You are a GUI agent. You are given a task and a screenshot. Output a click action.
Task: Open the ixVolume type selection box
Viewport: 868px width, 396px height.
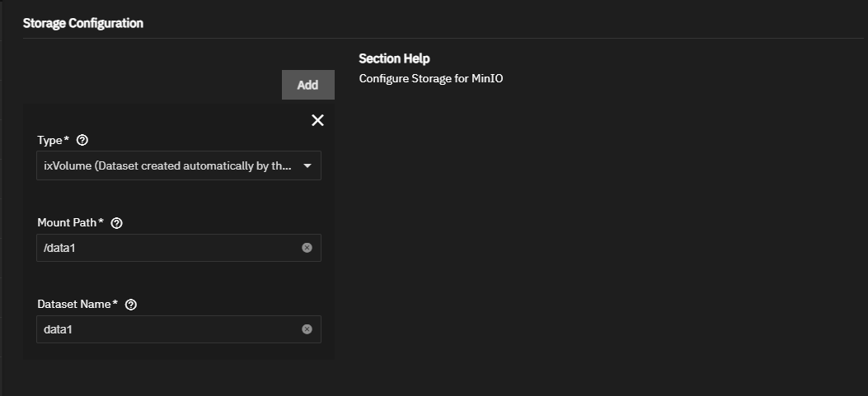coord(167,165)
